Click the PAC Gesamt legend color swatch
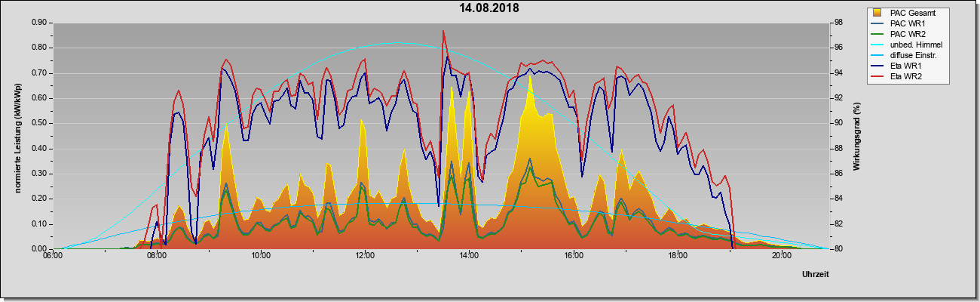The height and width of the screenshot is (302, 980). pos(877,13)
